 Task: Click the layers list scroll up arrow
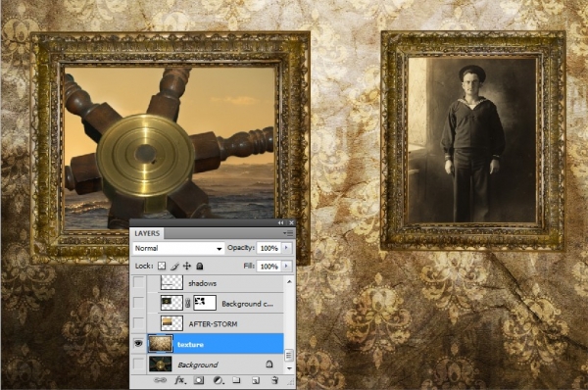point(289,281)
